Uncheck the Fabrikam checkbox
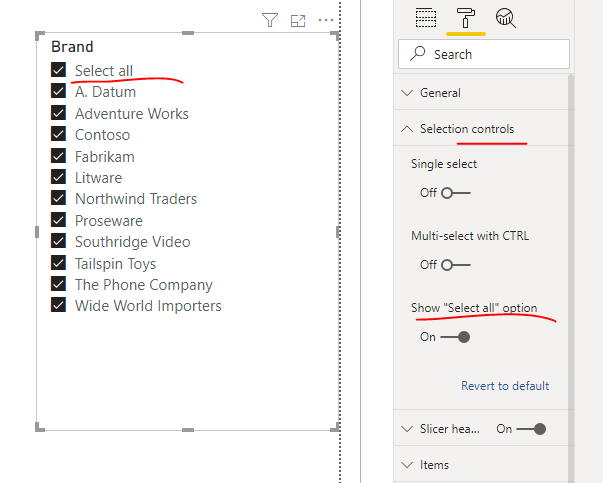The height and width of the screenshot is (483, 603). click(x=58, y=156)
